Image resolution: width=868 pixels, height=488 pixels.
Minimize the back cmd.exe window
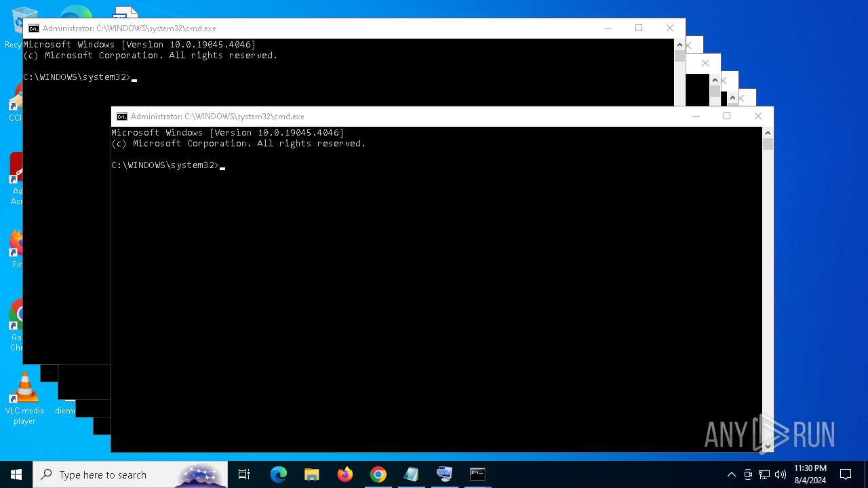(608, 28)
